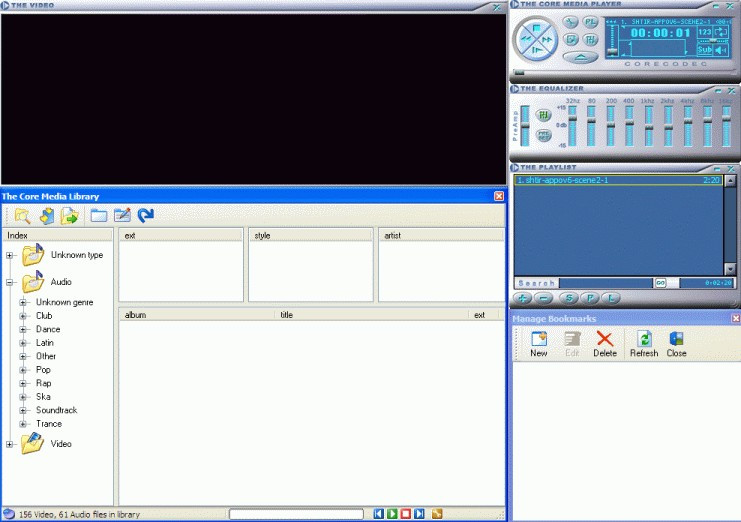Click the style column header
Screen dimensions: 741x522
point(311,235)
